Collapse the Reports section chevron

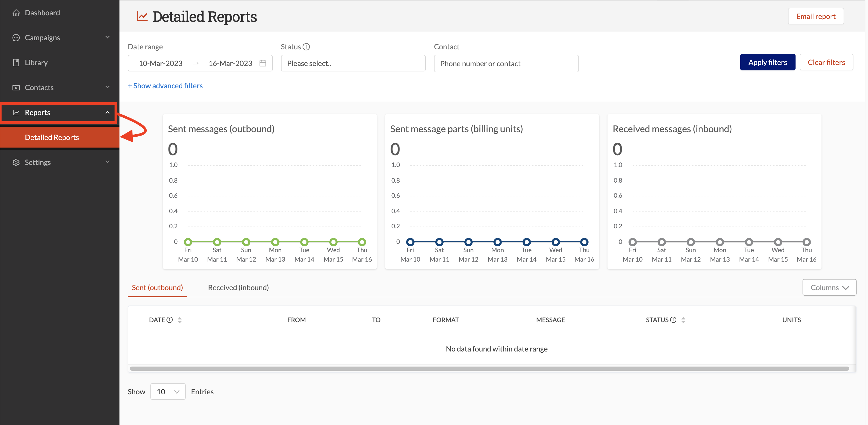point(107,112)
